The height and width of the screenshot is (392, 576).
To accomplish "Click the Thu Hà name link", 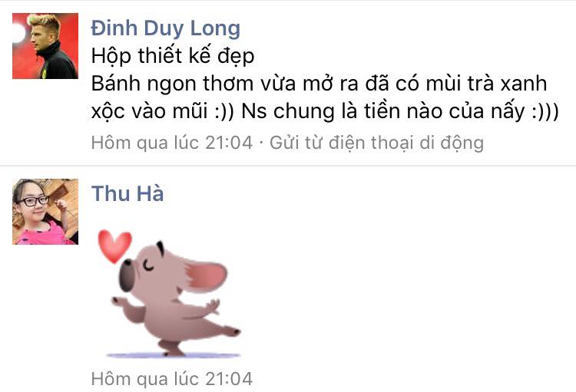I will pos(127,193).
